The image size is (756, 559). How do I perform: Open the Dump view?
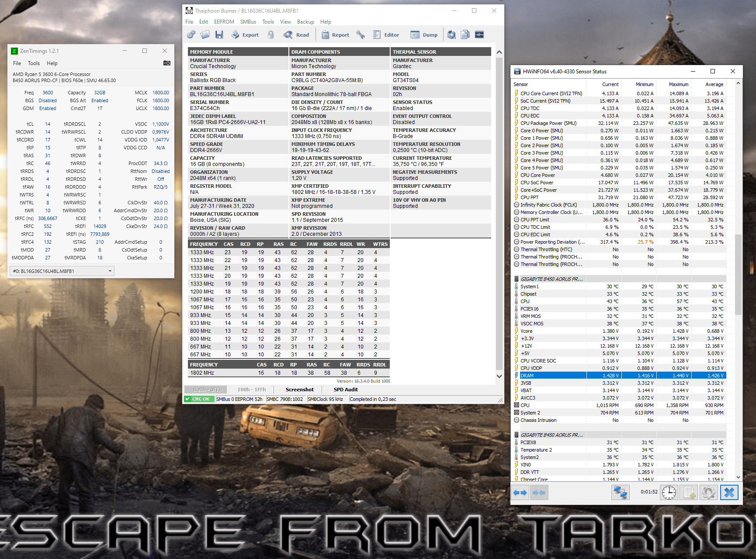(x=424, y=35)
